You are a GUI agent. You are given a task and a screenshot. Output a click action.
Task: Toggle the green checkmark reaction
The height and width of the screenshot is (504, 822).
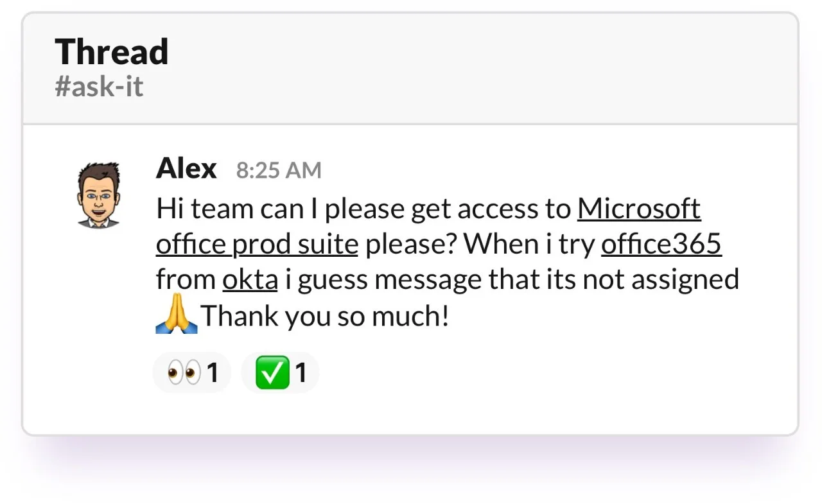[280, 372]
